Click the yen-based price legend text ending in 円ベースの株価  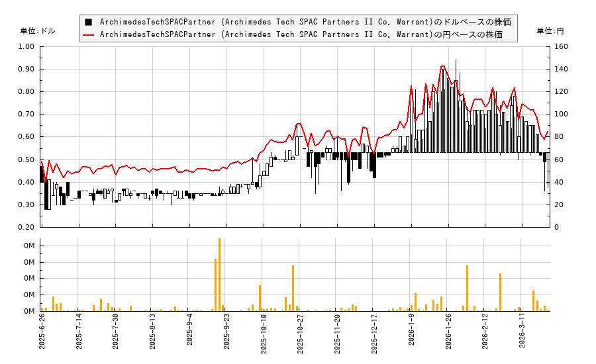coord(301,34)
